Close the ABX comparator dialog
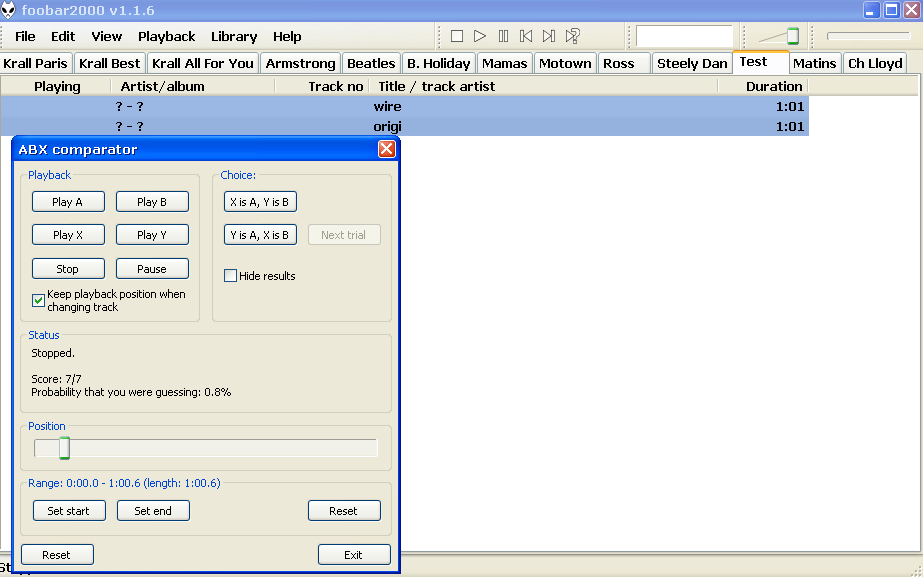Viewport: 923px width, 577px height. click(x=386, y=149)
